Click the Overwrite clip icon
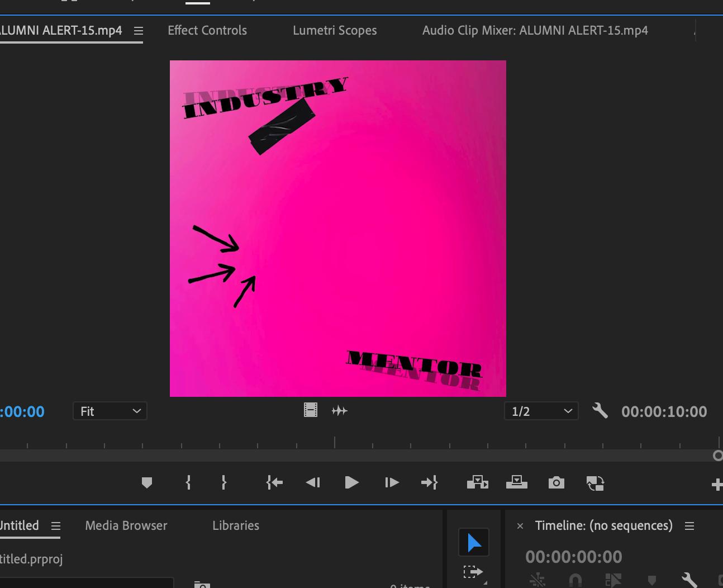Viewport: 723px width, 588px height. [x=516, y=482]
